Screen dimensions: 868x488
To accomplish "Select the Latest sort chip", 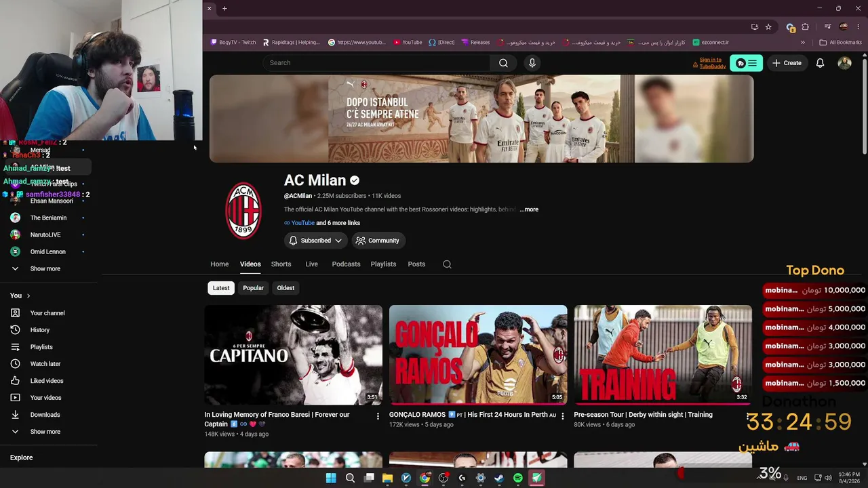I will 221,288.
